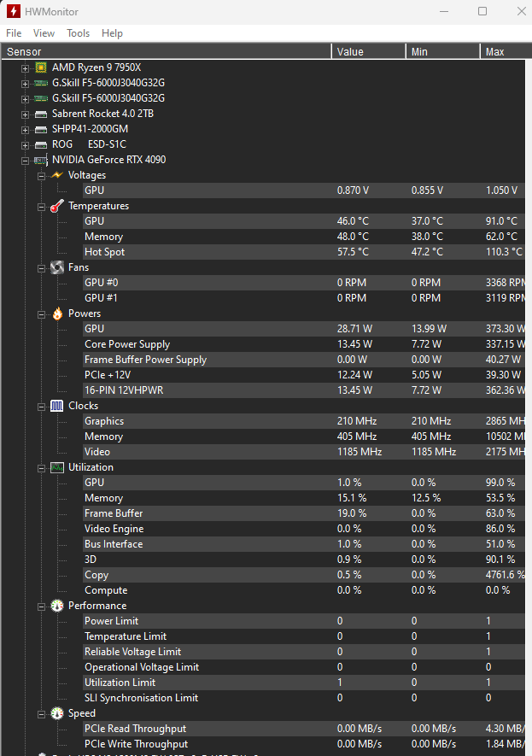Viewport: 532px width, 756px height.
Task: Select the 16-PIN 12VHPWR row
Action: pos(304,390)
